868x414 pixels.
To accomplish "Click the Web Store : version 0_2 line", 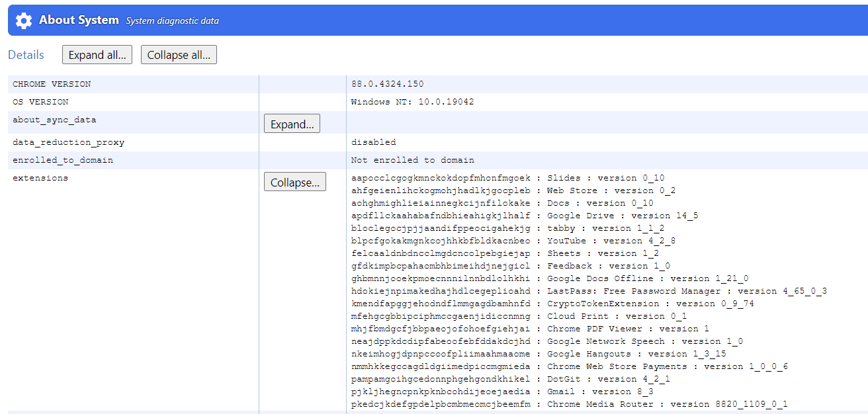I will (513, 190).
